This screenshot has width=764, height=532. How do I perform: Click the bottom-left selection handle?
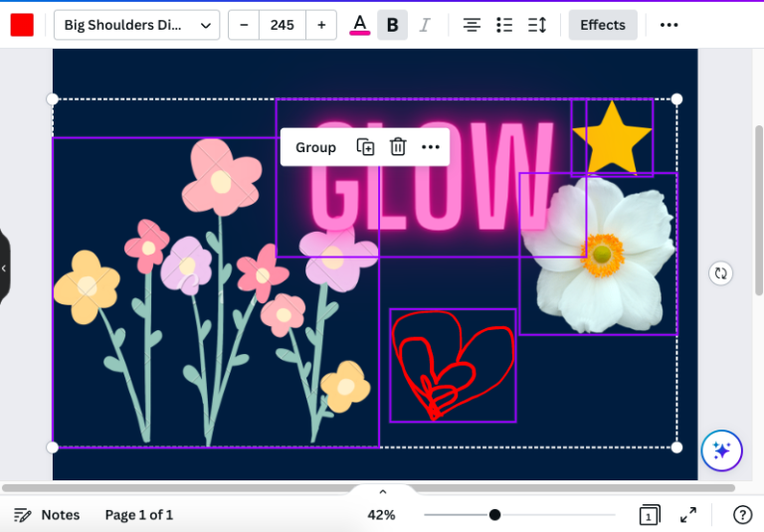(x=52, y=447)
